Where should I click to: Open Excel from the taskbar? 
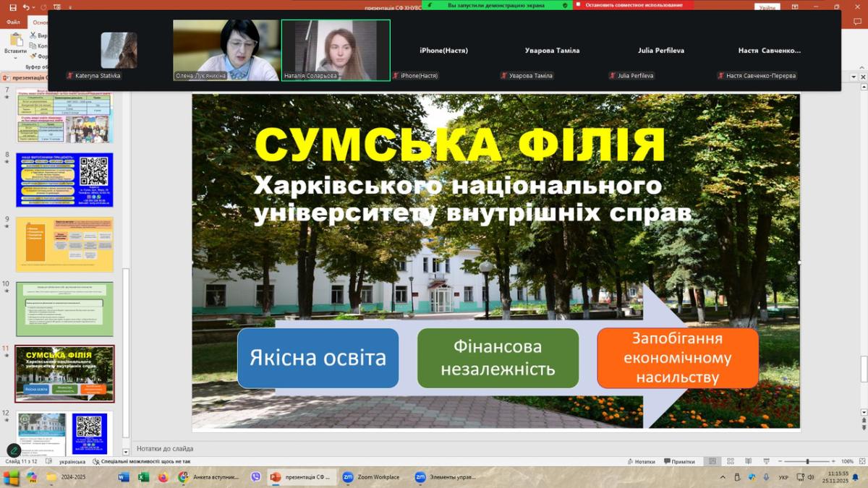[x=143, y=477]
